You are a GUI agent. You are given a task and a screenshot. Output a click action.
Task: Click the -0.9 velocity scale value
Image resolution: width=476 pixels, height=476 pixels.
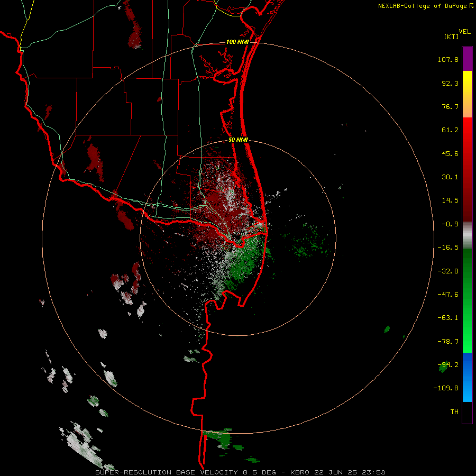click(450, 224)
